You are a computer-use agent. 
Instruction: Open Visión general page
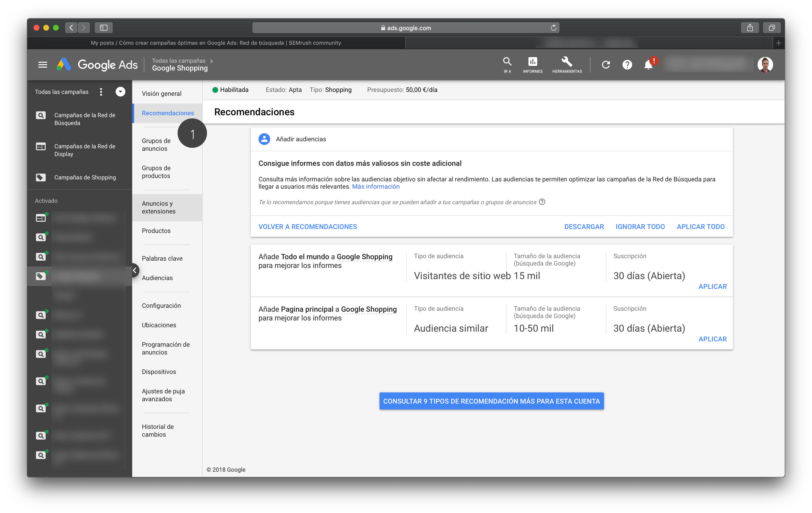[162, 94]
